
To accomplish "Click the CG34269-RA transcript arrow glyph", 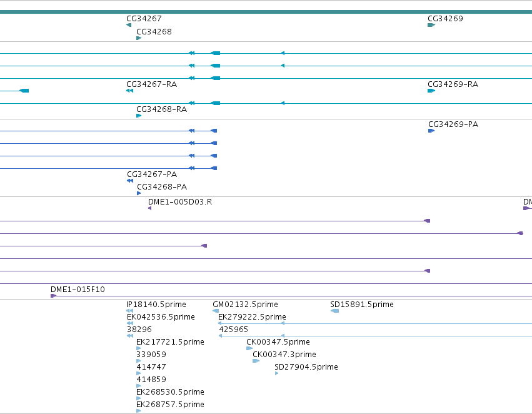I will pyautogui.click(x=431, y=91).
